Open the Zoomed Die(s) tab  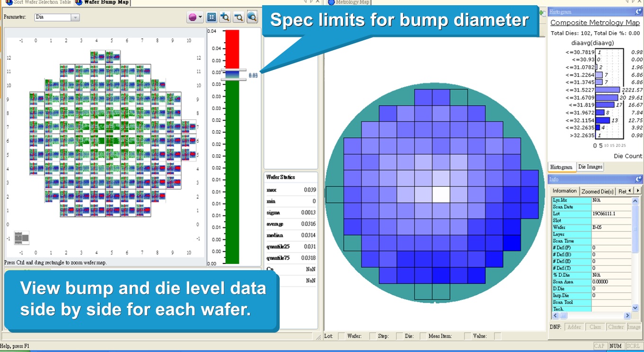[x=597, y=191]
